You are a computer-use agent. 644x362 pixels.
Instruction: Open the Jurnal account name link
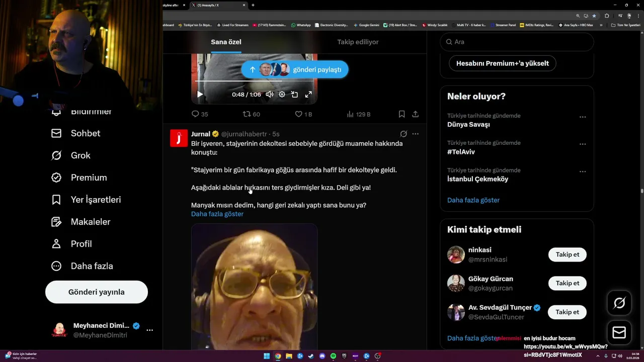[201, 134]
